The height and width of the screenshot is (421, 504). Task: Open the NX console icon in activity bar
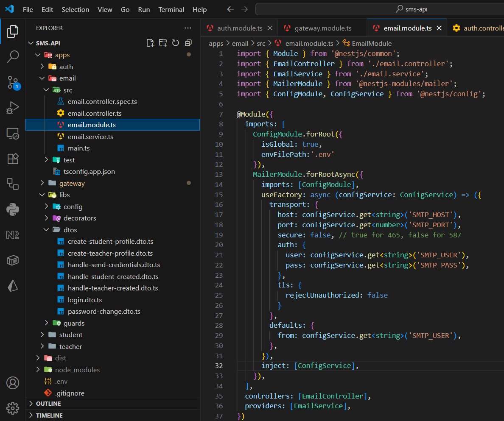coord(13,235)
